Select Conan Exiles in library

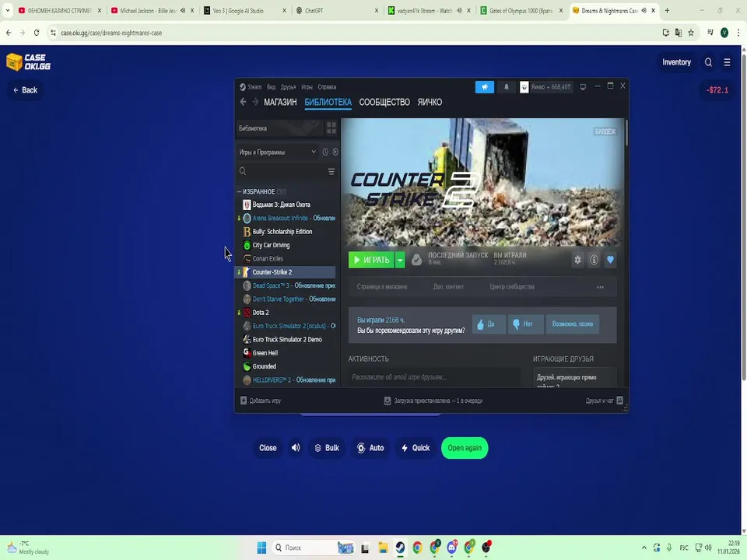286,258
